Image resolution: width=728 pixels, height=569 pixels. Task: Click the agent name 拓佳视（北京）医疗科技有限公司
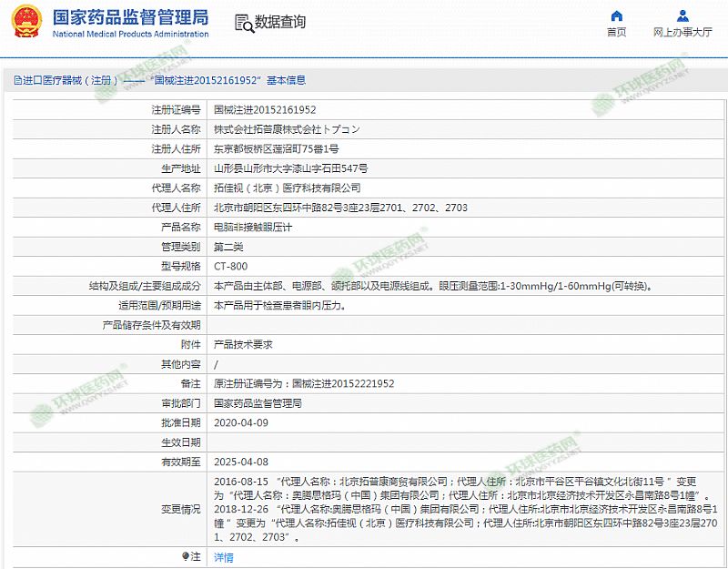pos(287,188)
